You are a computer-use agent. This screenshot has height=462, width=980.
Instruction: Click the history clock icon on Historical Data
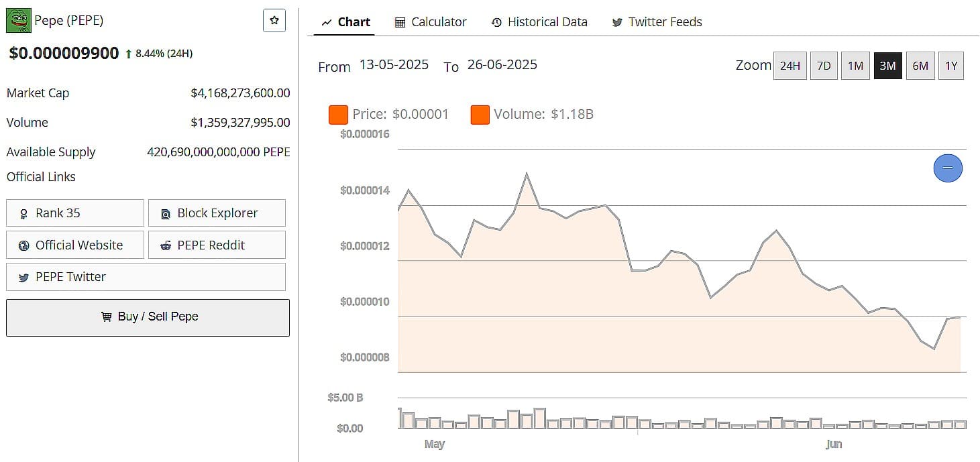point(496,22)
